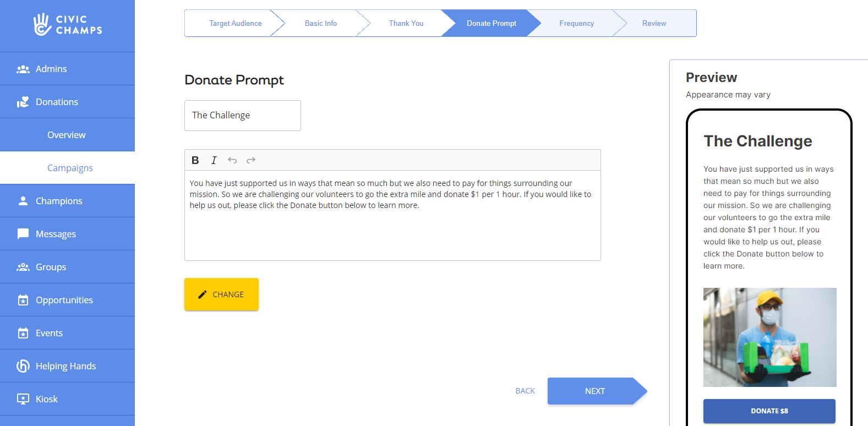Open Helping Hands via its logo icon
Viewport: 868px width, 426px height.
[23, 366]
